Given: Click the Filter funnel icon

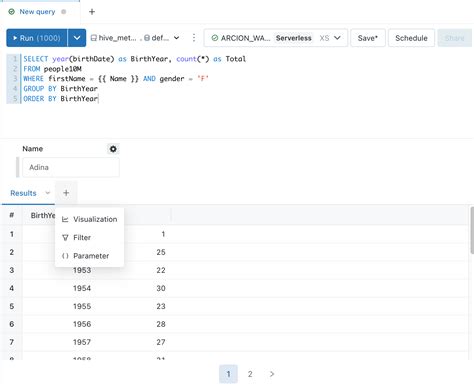Looking at the screenshot, I should coord(65,238).
